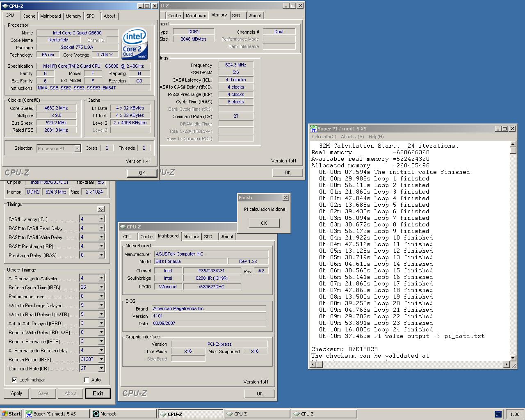Screen dimensions: 525x420
Task: Open the About...(A) menu in Super PI
Action: click(352, 137)
